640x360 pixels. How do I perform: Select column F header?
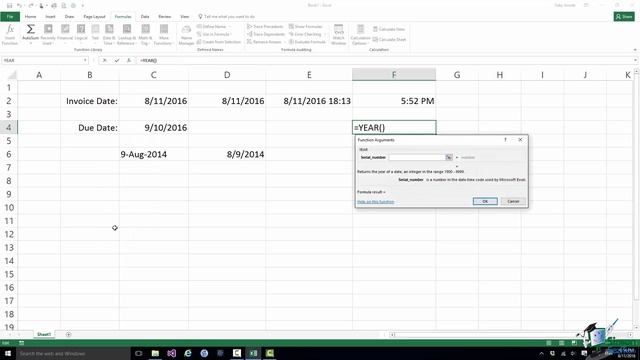click(394, 75)
